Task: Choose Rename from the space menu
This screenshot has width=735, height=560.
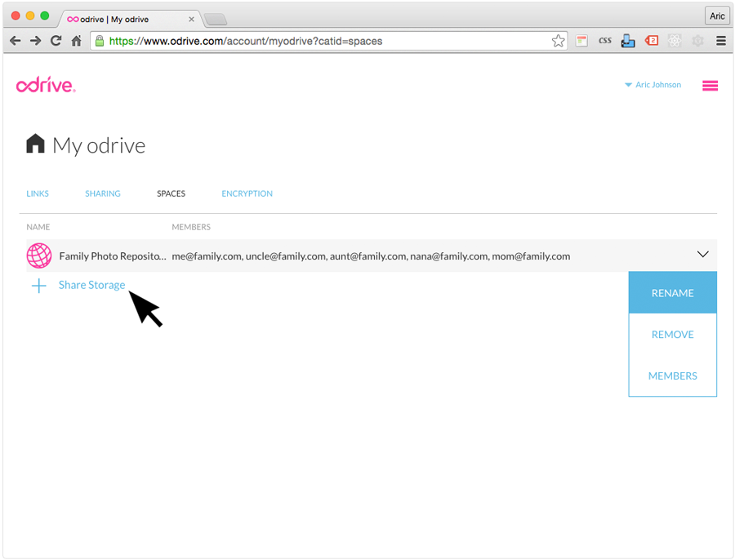Action: tap(673, 293)
